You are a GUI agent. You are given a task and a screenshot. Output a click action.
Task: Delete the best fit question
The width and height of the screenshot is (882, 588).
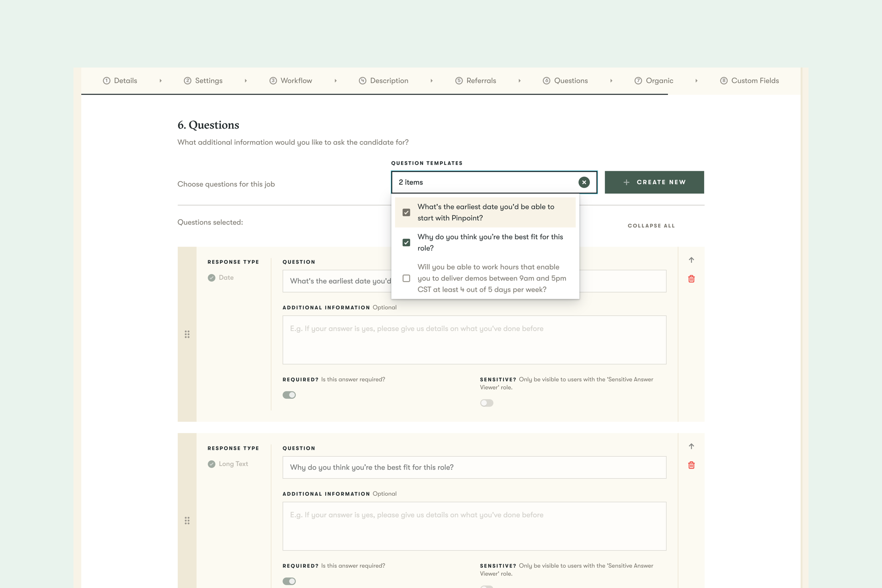691,465
